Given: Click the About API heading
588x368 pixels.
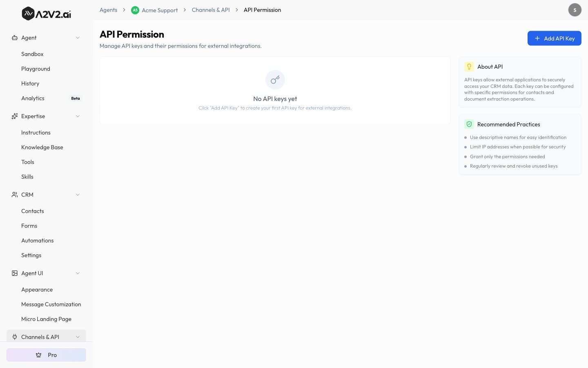Looking at the screenshot, I should tap(490, 67).
